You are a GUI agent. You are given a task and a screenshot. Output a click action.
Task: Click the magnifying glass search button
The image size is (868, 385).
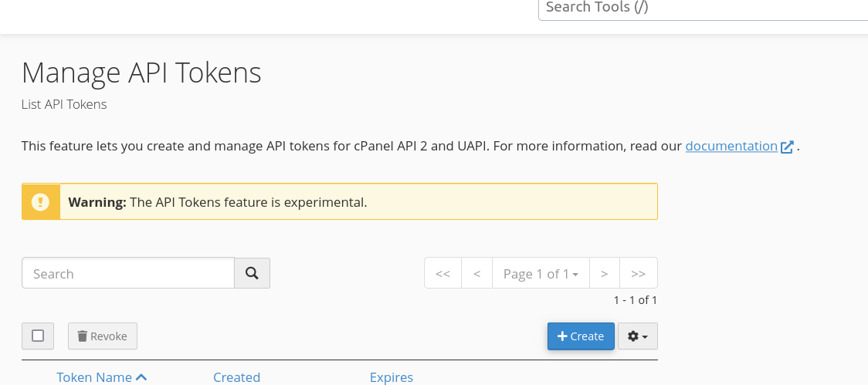pos(252,273)
